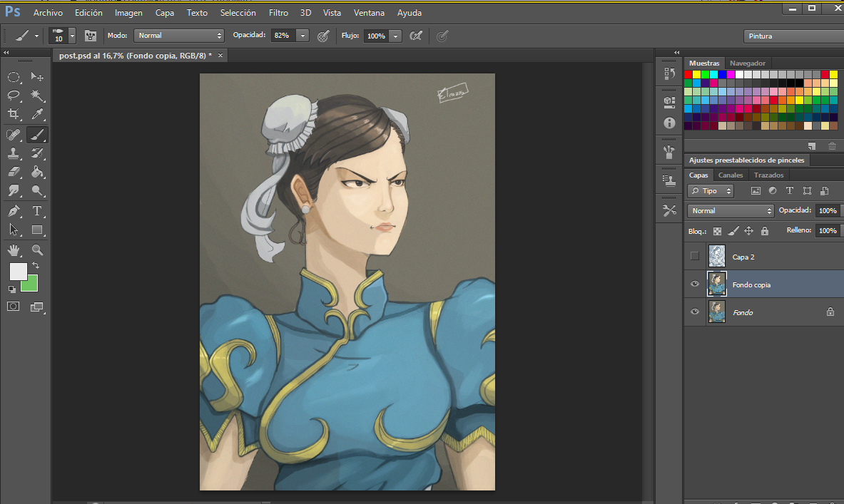Lock layer position

click(748, 231)
